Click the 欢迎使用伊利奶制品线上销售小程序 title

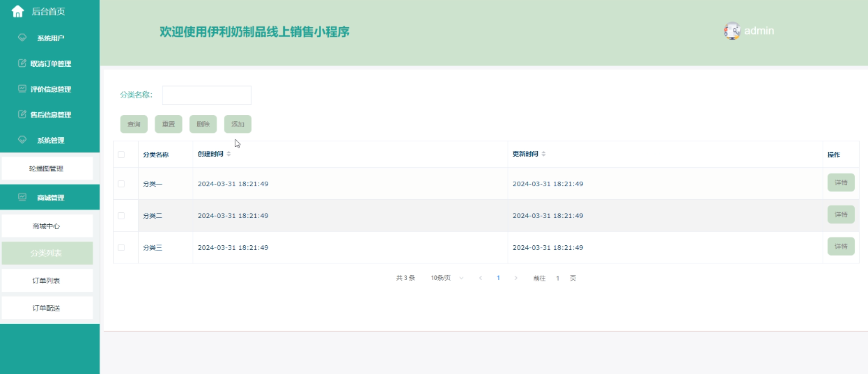coord(254,31)
